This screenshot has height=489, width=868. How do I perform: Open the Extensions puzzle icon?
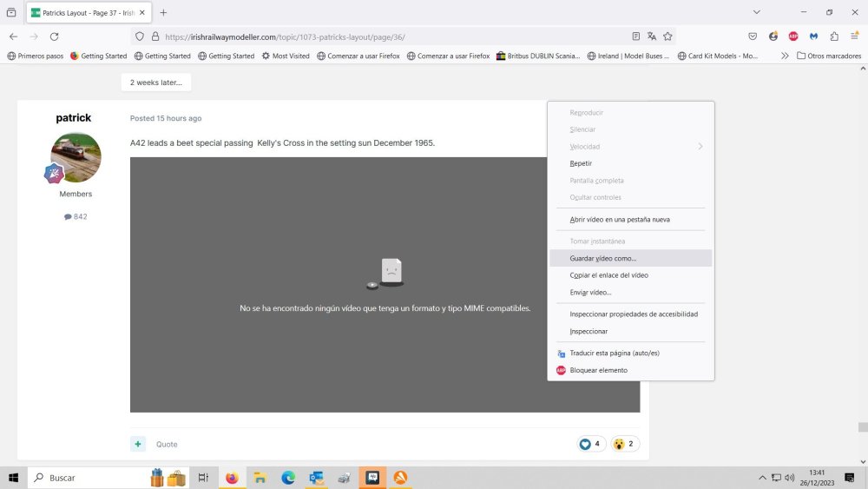coord(834,36)
